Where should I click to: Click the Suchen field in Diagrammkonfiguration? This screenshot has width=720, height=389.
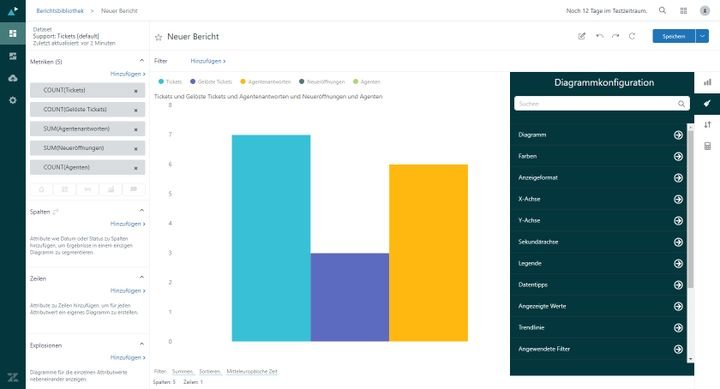(x=602, y=104)
